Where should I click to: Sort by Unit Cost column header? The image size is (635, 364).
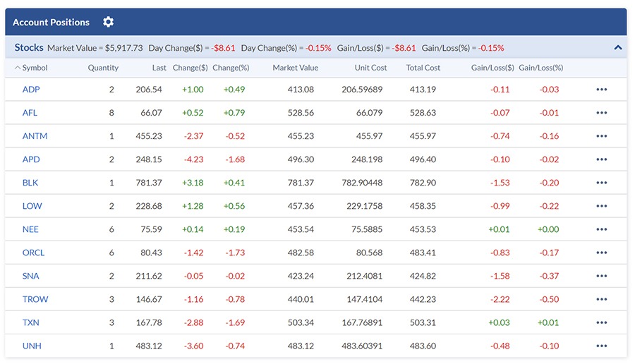[x=370, y=68]
